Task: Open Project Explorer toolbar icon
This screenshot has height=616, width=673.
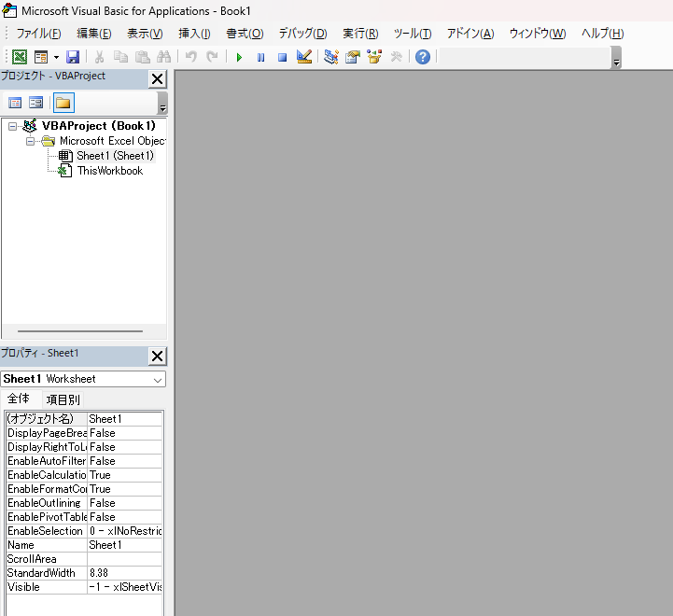Action: pos(331,57)
